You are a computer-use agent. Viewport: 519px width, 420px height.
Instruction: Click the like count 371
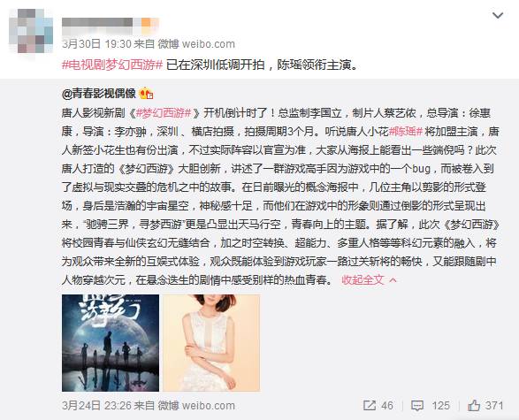tap(494, 406)
